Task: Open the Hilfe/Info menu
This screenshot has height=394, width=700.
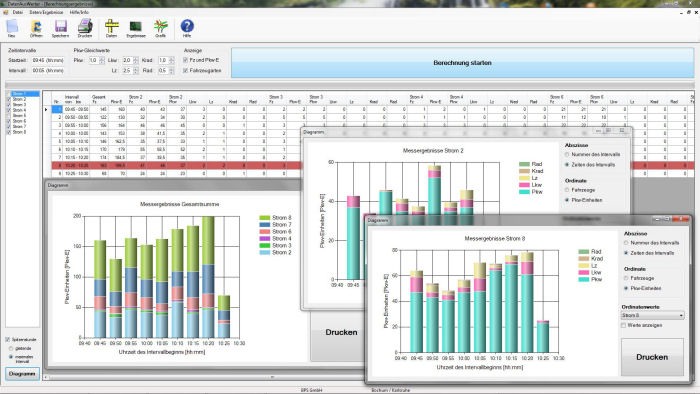Action: pos(79,12)
